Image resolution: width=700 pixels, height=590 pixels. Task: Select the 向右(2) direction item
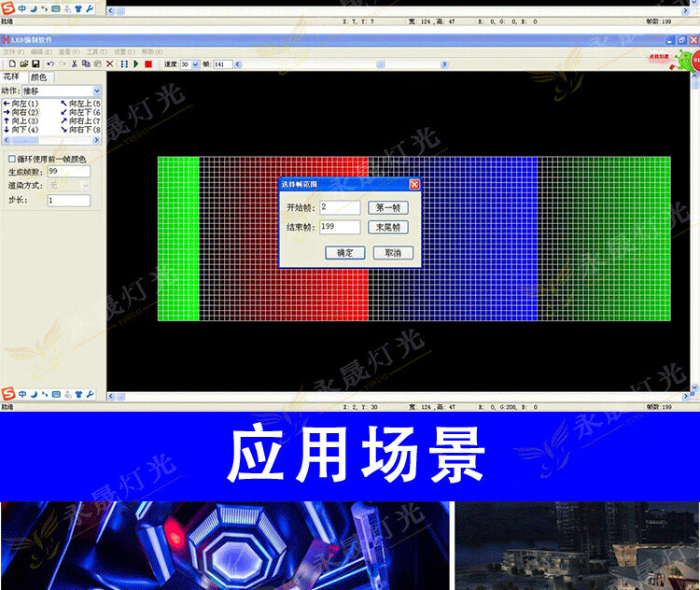pyautogui.click(x=21, y=112)
